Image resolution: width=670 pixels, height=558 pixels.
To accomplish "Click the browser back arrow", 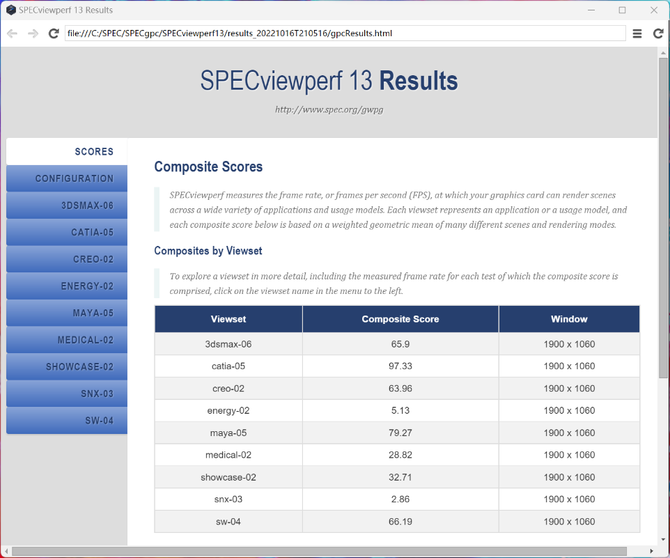I will [x=12, y=33].
